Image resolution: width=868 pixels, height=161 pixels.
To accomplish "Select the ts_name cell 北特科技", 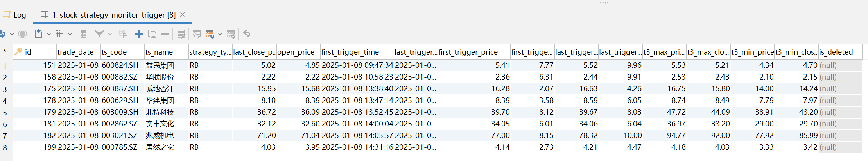I will click(160, 112).
